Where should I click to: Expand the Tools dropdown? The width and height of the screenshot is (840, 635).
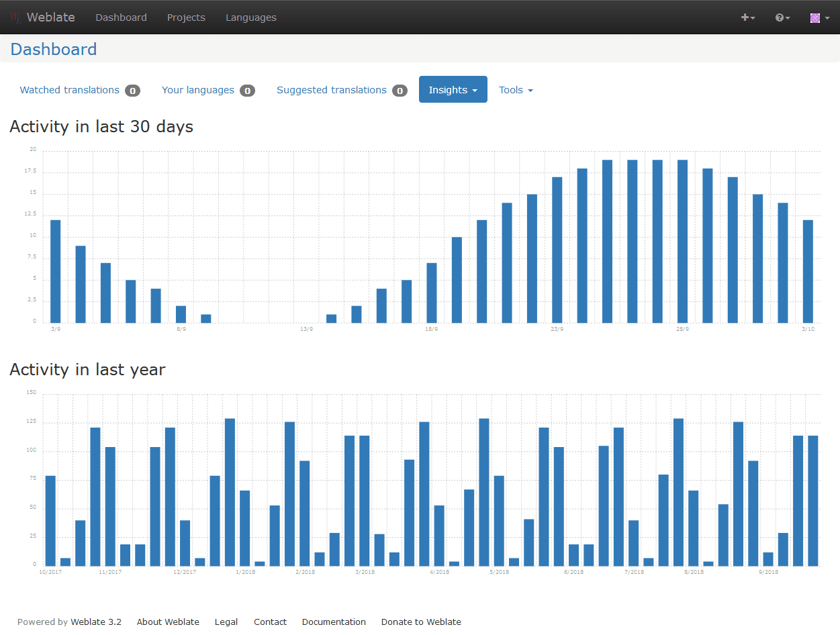(x=516, y=90)
